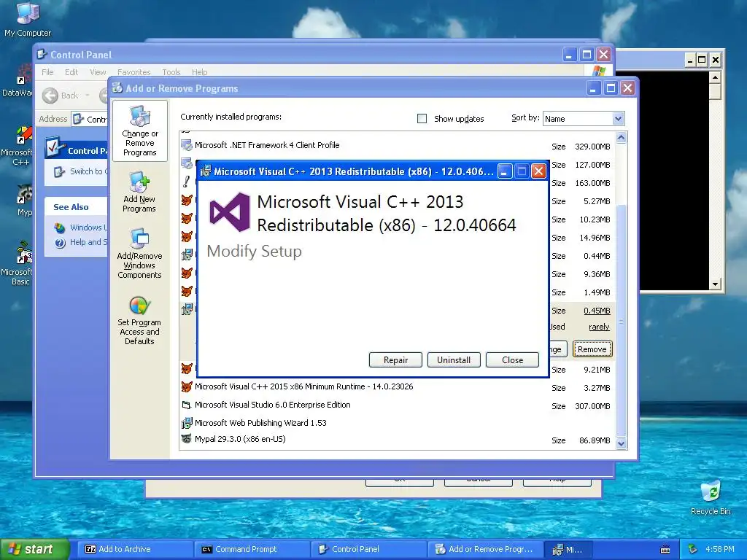
Task: Click the Switch to Classic View link
Action: click(x=88, y=171)
